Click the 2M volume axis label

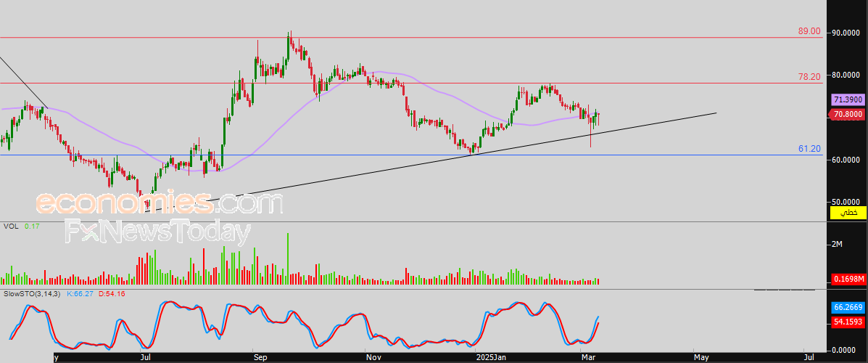[x=837, y=245]
